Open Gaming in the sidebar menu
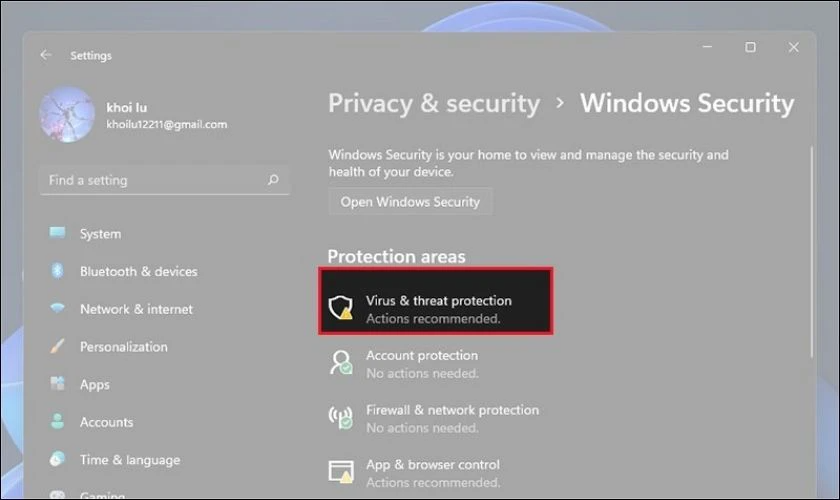 click(103, 495)
